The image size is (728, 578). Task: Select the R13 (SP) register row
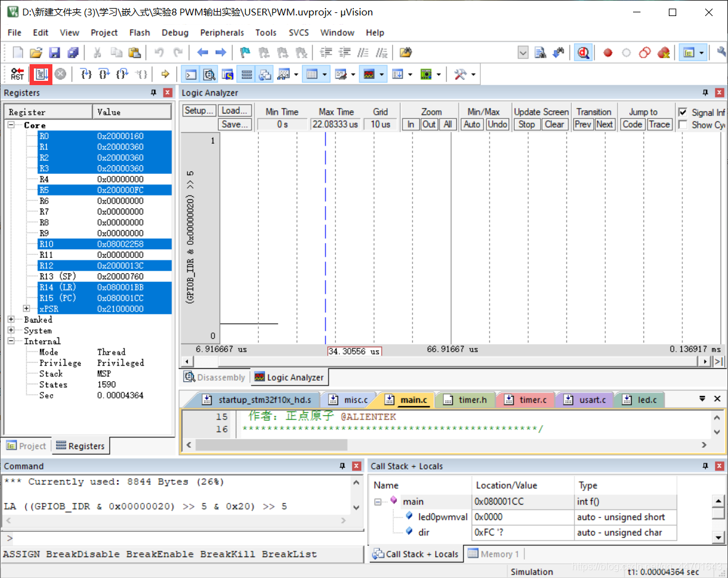point(104,276)
